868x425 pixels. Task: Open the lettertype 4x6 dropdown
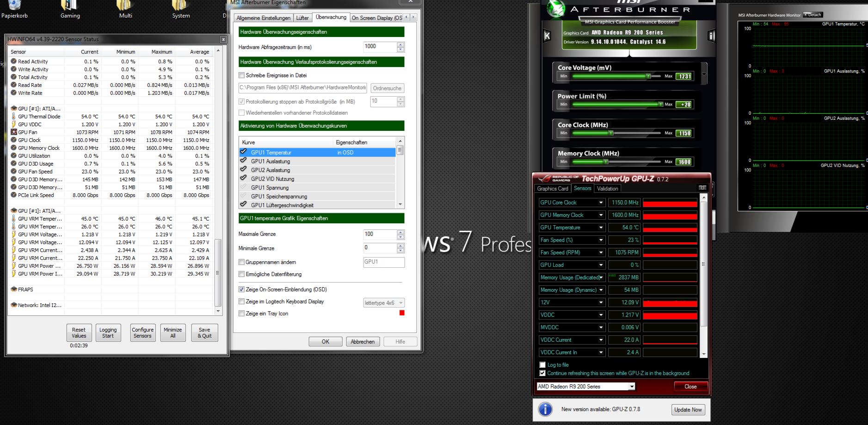[x=384, y=303]
